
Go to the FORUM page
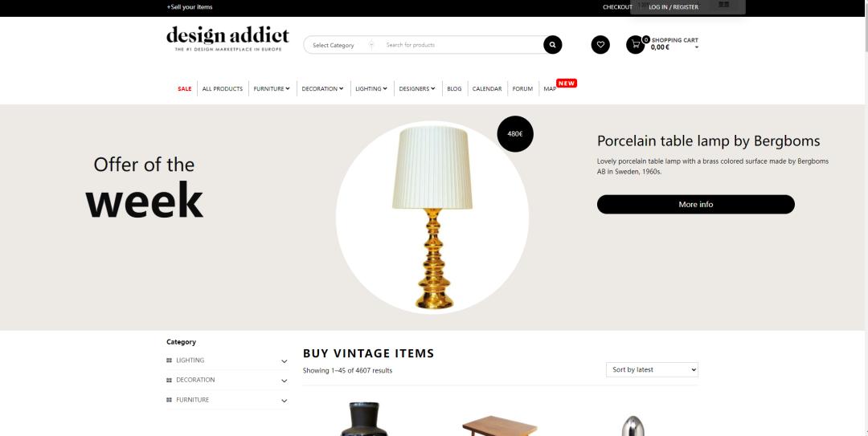(522, 88)
